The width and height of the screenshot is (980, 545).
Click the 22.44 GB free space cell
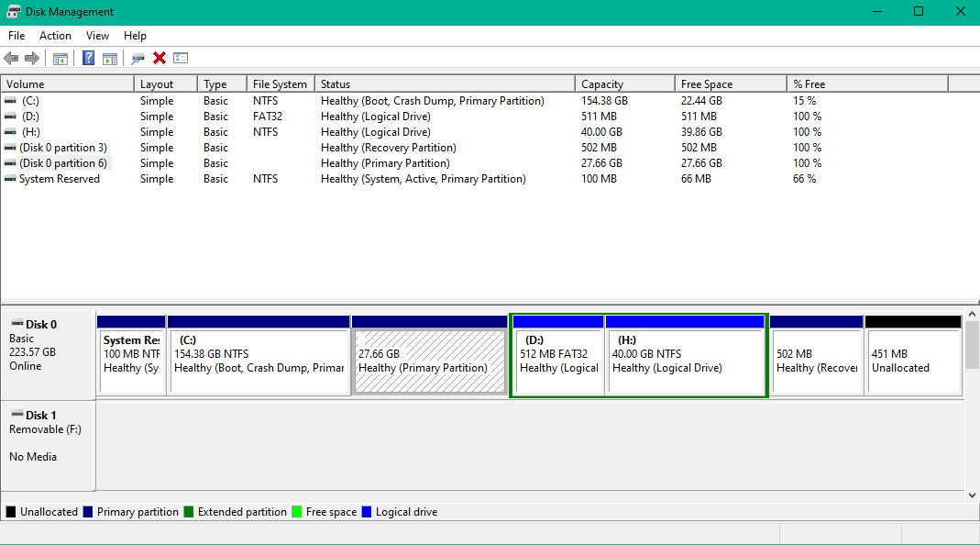tap(701, 100)
